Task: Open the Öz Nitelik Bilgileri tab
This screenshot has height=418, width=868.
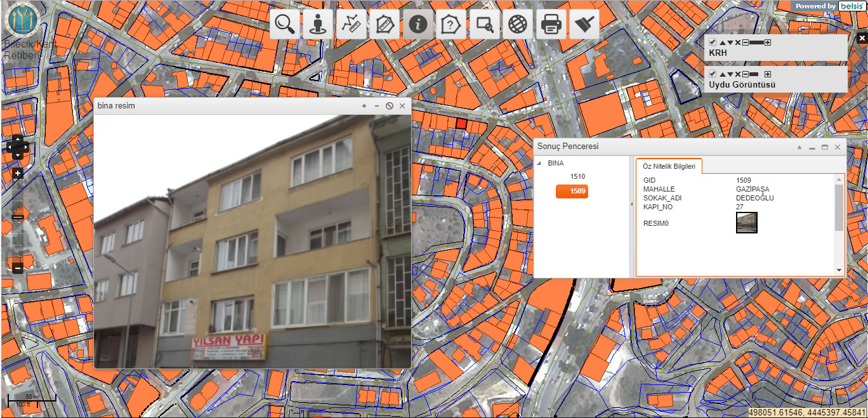Action: coord(669,166)
